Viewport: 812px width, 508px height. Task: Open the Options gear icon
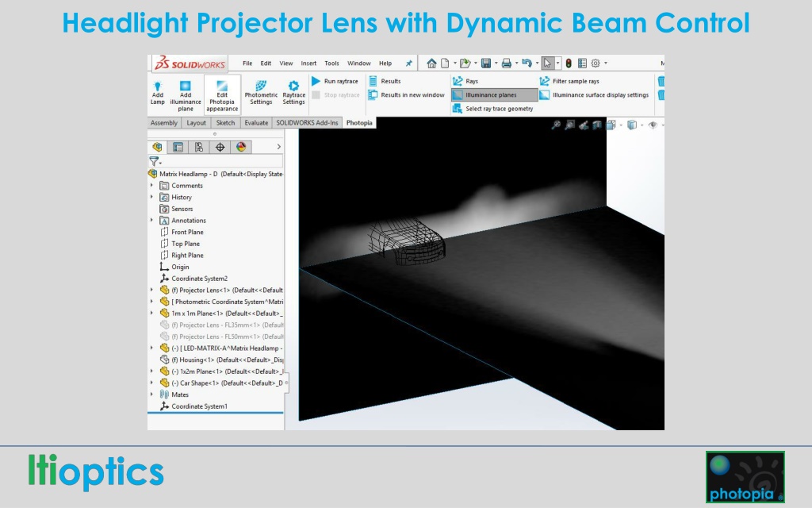[596, 63]
